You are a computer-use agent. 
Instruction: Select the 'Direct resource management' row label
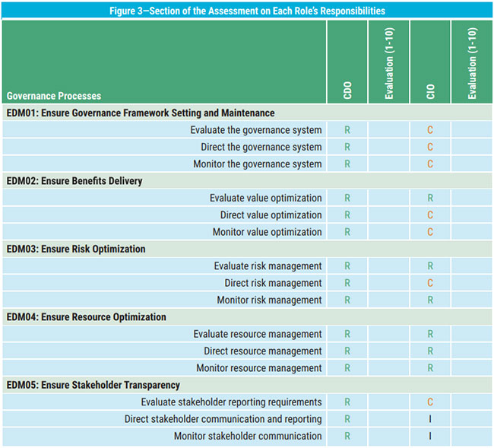[262, 351]
